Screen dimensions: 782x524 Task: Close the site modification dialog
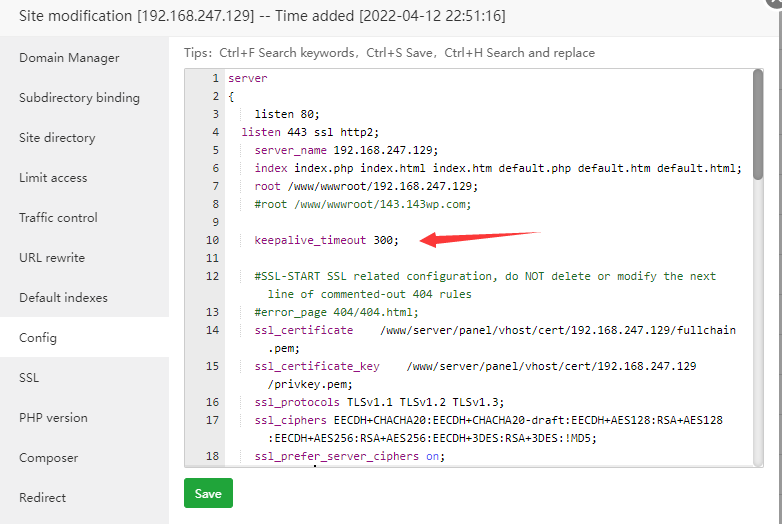click(775, 3)
